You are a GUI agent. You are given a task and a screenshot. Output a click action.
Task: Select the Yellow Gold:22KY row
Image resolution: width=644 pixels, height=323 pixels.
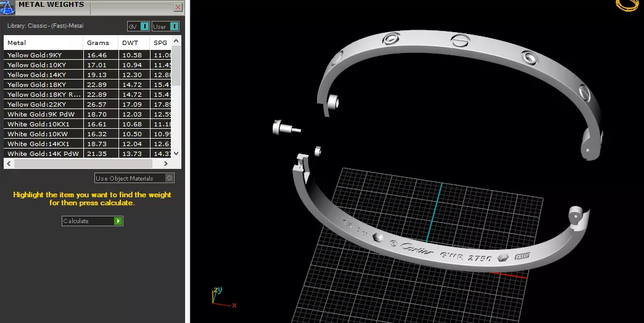click(x=88, y=104)
